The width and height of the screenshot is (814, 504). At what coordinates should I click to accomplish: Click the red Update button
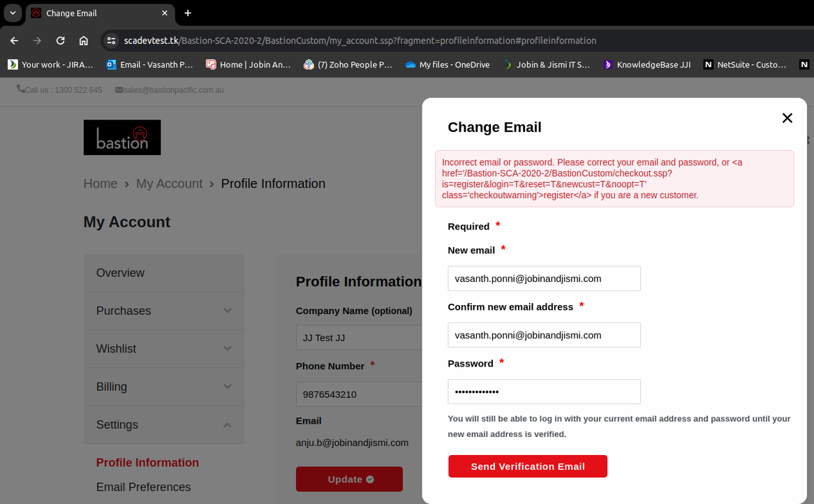[x=349, y=479]
